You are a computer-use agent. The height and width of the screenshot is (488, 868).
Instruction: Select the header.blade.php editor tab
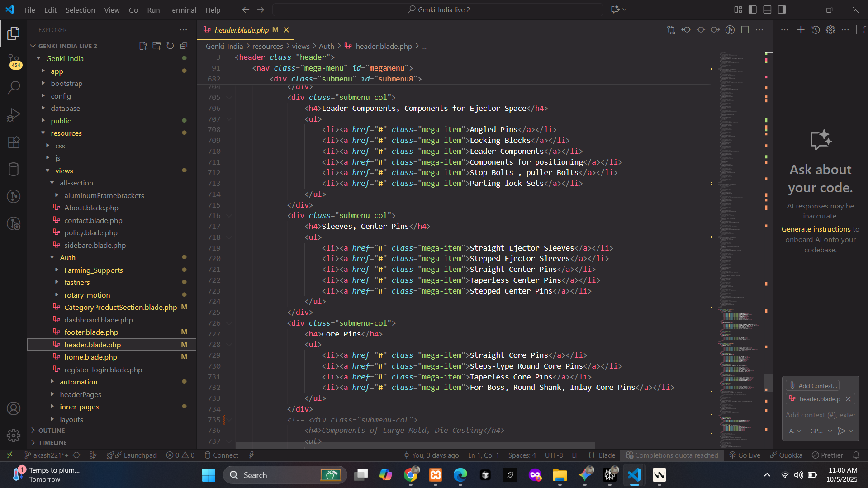[242, 30]
